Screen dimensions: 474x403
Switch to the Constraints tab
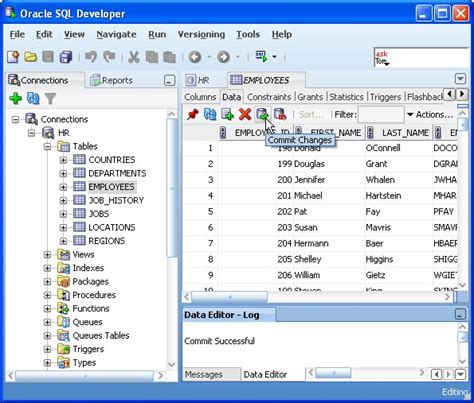(x=269, y=97)
